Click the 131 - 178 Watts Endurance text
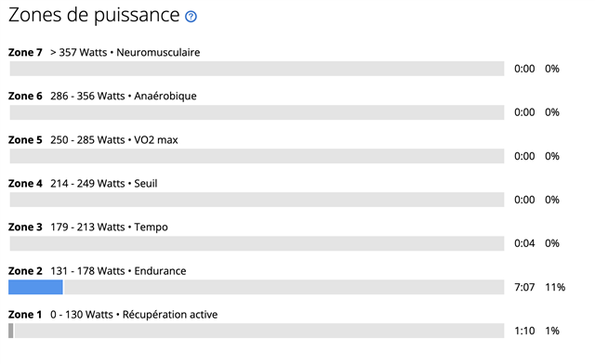 (x=118, y=271)
